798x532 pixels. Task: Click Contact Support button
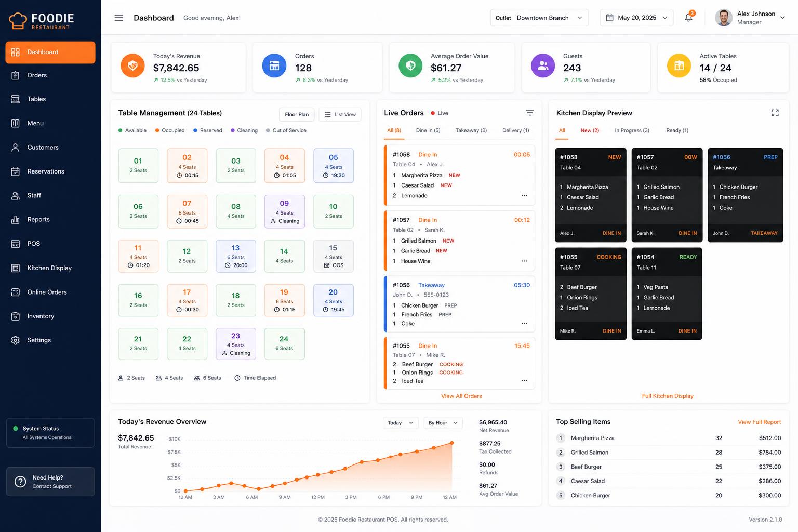(x=50, y=482)
